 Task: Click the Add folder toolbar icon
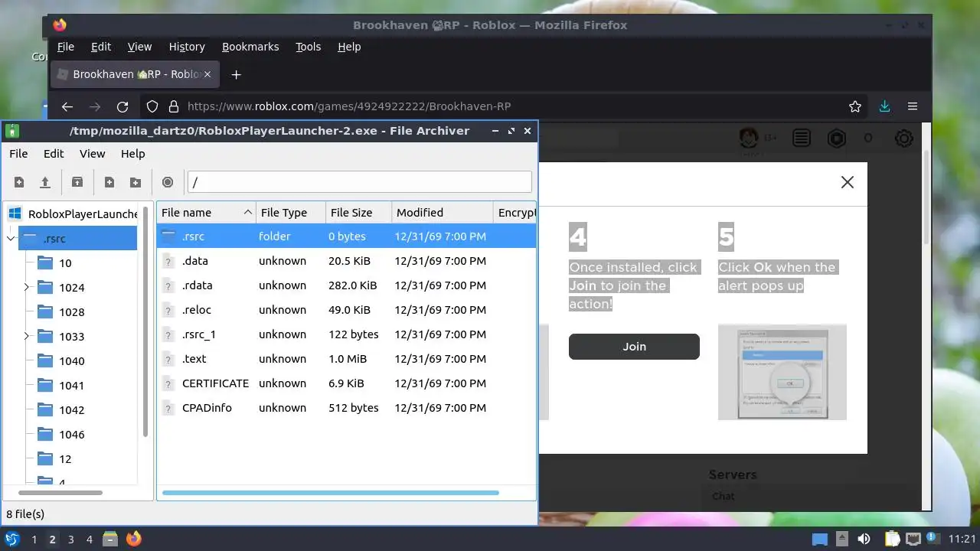click(136, 182)
